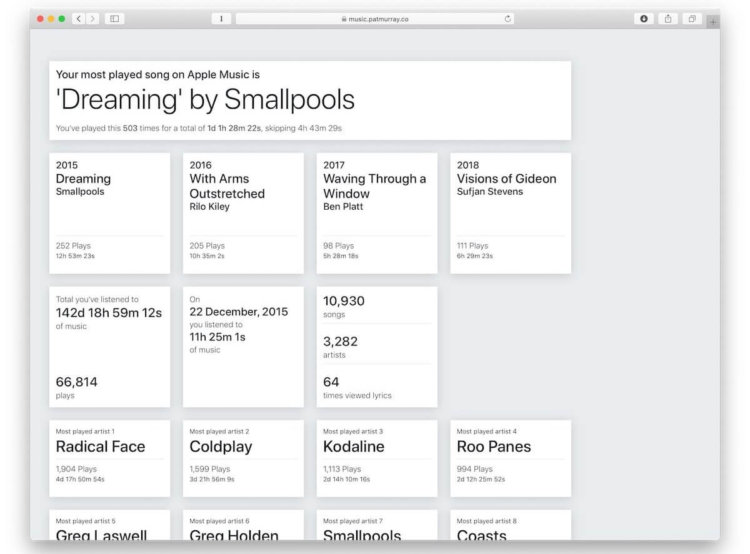750x554 pixels.
Task: Click the Greg Laswell artist card
Action: coord(110,525)
